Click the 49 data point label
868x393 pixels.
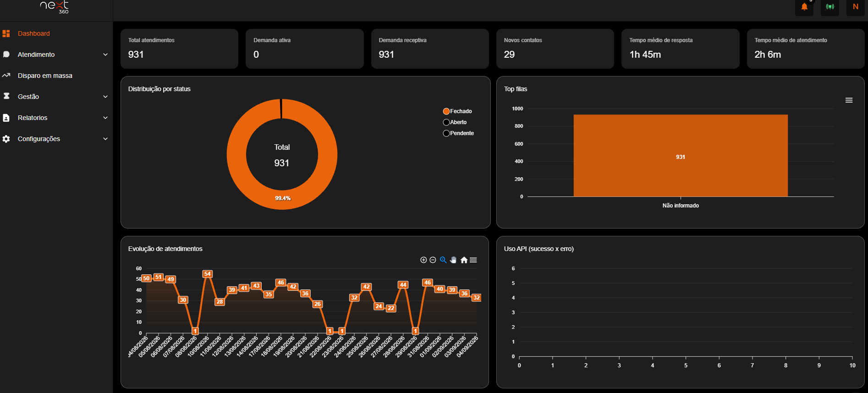click(x=170, y=279)
